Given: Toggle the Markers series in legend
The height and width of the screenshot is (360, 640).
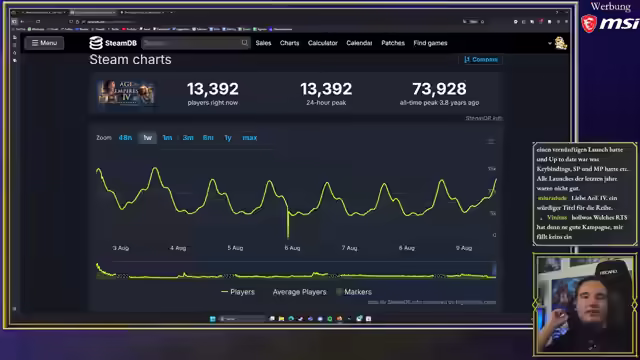Looking at the screenshot, I should (354, 292).
